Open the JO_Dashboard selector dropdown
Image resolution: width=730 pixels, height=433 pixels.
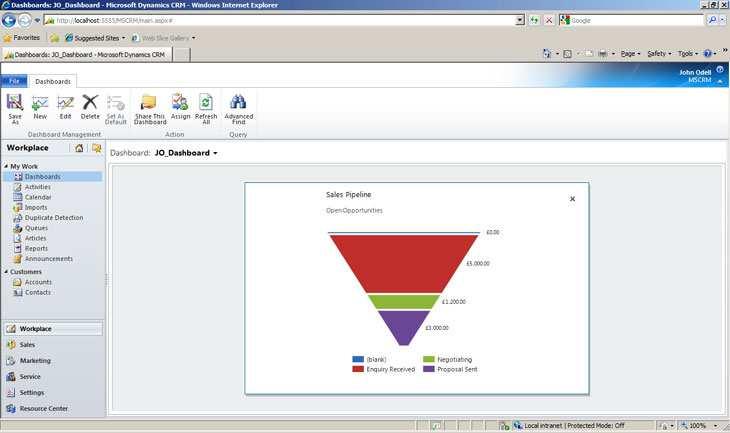click(x=215, y=153)
